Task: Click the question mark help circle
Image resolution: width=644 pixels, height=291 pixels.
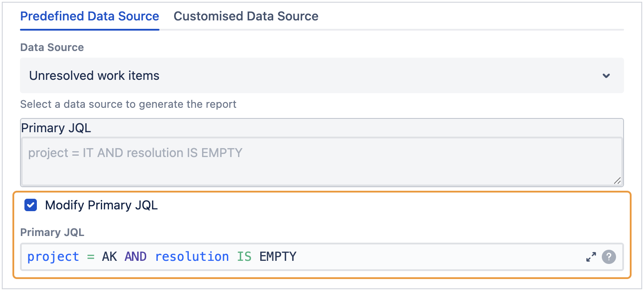Action: 609,256
